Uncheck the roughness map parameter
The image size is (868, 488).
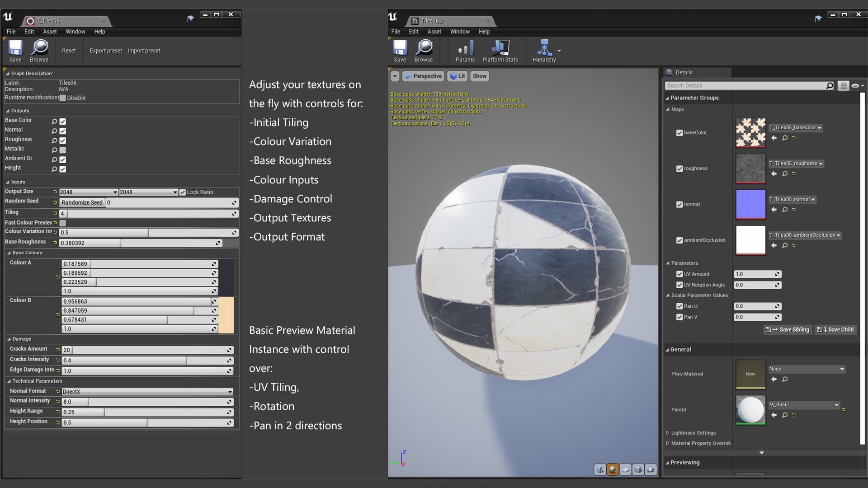pyautogui.click(x=679, y=169)
